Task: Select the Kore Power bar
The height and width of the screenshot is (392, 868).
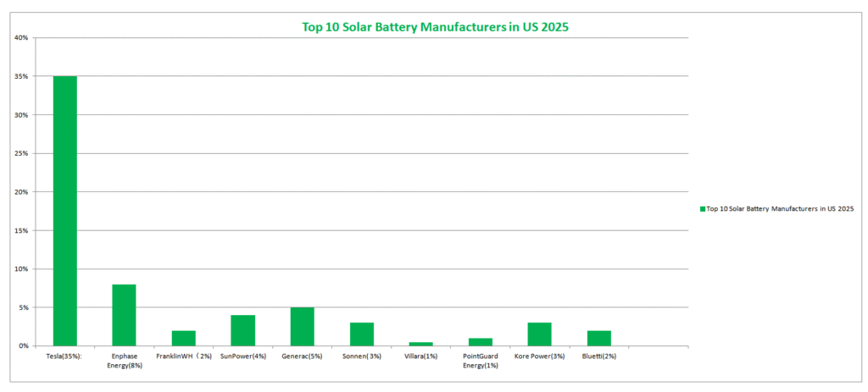Action: point(540,334)
